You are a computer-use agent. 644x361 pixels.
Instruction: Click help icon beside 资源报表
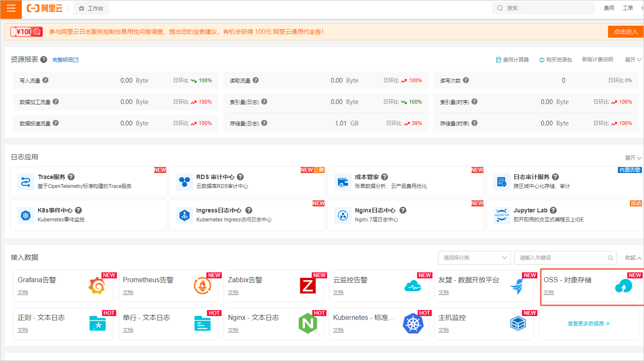coord(44,60)
